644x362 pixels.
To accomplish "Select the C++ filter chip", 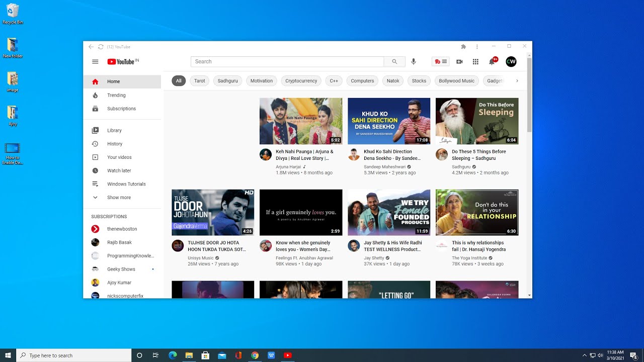I will pos(334,81).
